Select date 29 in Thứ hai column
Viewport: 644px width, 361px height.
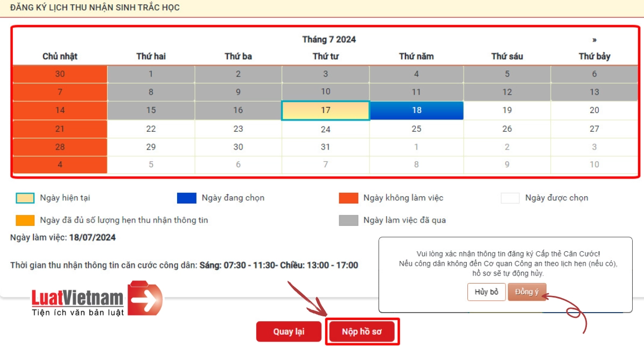click(151, 147)
